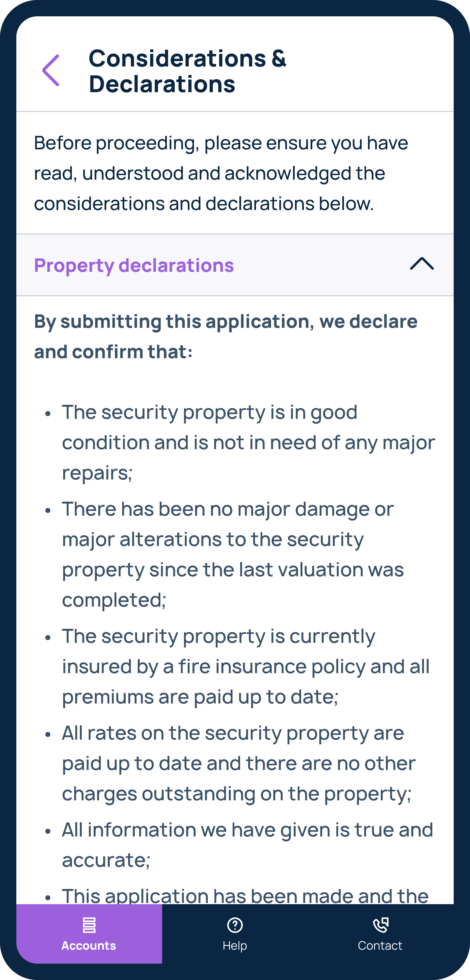This screenshot has height=980, width=470.
Task: Open the Accounts stacked-lines icon
Action: click(89, 925)
